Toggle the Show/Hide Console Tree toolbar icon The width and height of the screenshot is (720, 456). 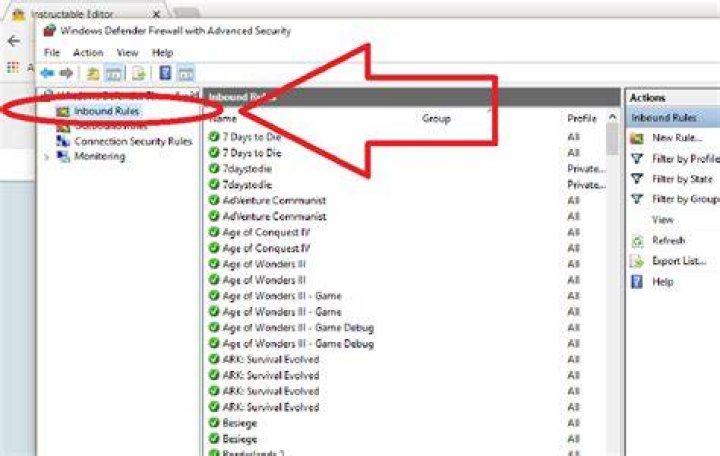point(114,73)
